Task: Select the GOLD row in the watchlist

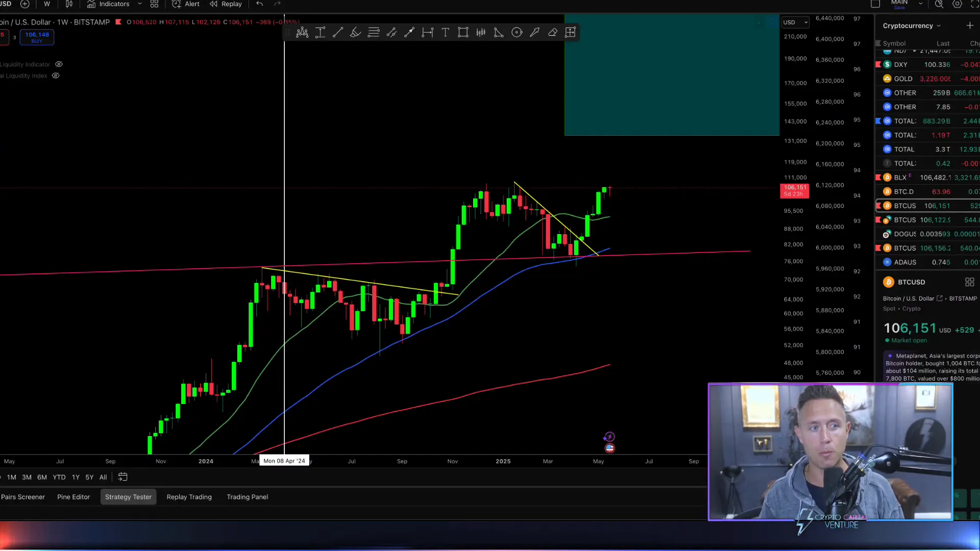Action: (x=927, y=79)
